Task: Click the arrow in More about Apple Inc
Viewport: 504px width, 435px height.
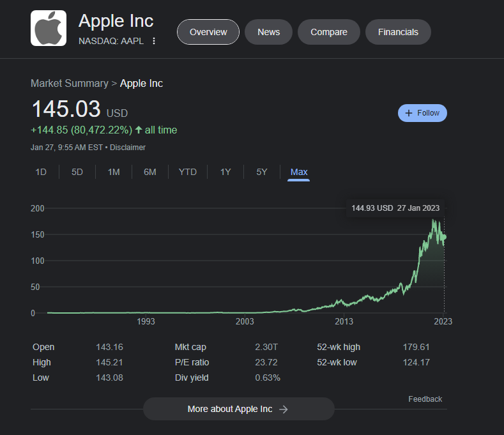Action: 284,409
